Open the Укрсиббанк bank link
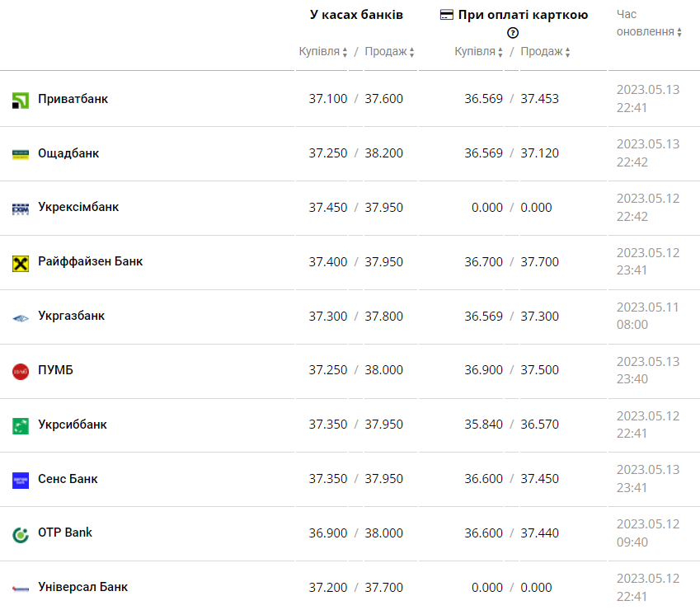This screenshot has width=700, height=610. click(73, 425)
